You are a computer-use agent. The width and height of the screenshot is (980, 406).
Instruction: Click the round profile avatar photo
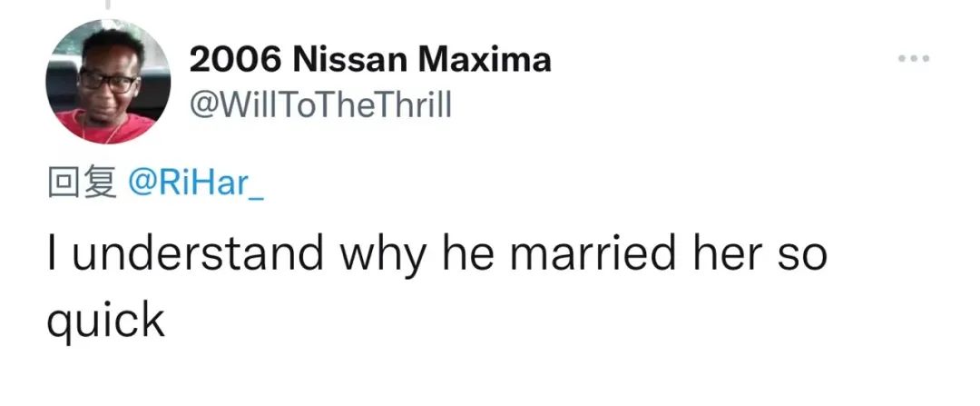click(107, 82)
